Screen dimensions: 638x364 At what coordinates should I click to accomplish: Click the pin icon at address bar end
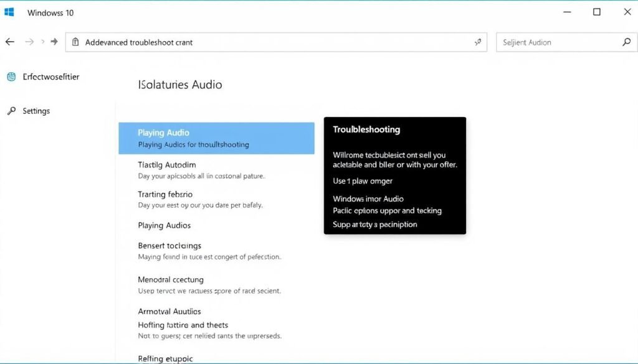click(478, 42)
